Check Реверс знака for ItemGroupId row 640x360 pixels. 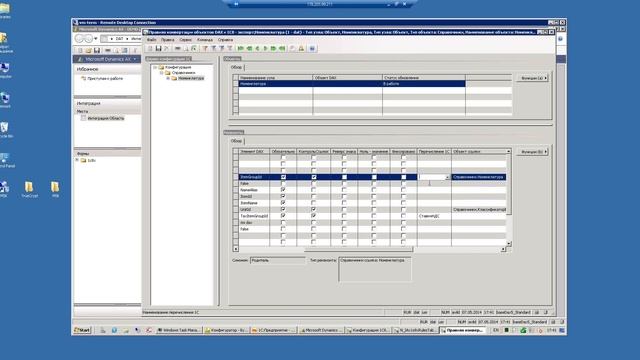point(344,177)
